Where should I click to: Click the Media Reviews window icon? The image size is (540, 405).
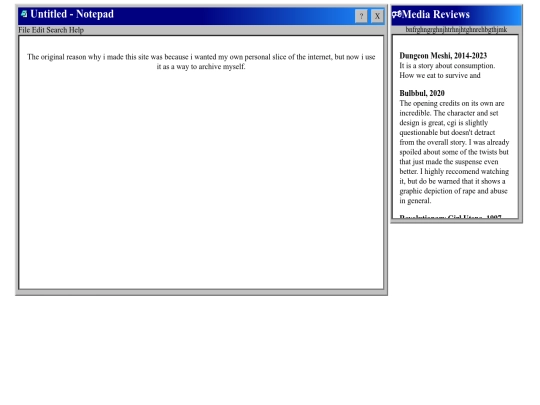(397, 14)
